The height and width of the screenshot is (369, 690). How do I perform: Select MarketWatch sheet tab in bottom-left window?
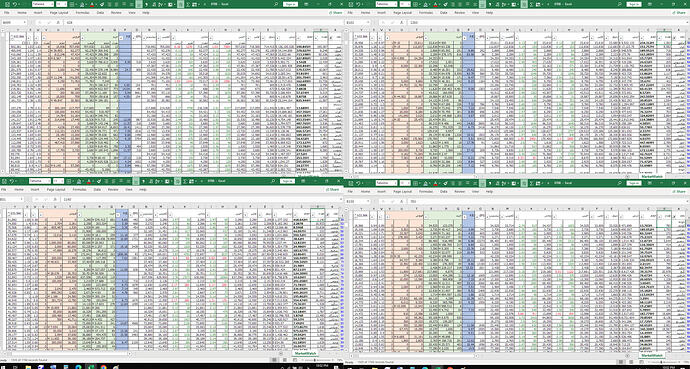point(305,354)
